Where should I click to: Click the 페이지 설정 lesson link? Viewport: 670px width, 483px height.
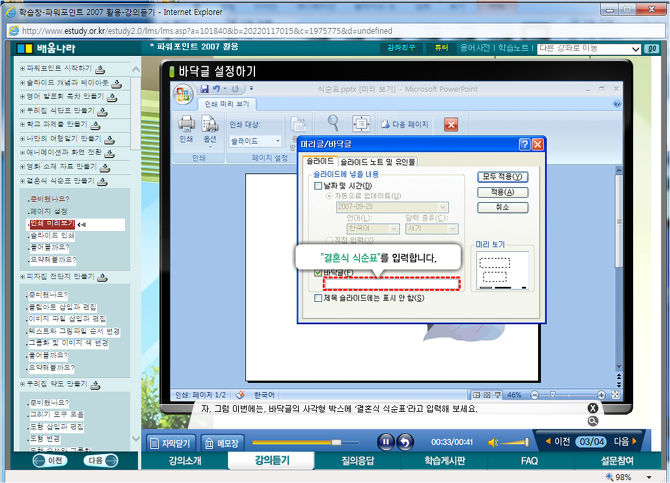pos(48,211)
